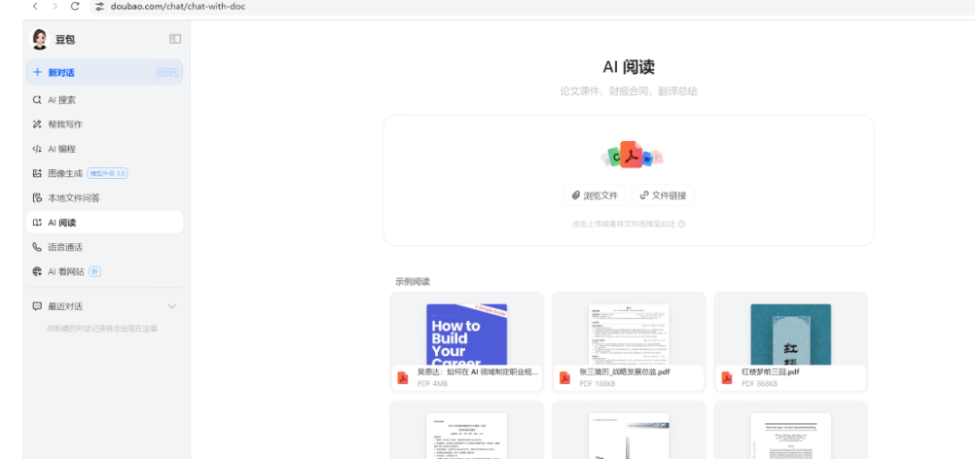The image size is (980, 459).
Task: Collapse 最近对话 with its chevron
Action: coord(172,306)
